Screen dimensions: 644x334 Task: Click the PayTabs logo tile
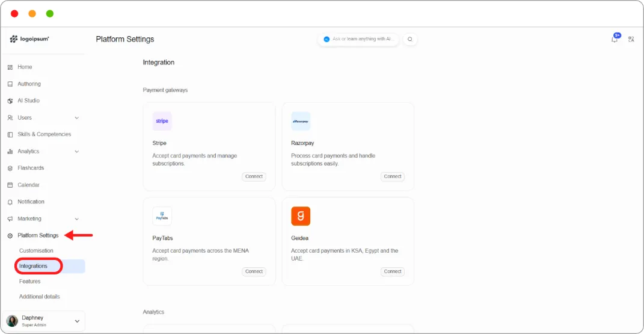(x=162, y=215)
